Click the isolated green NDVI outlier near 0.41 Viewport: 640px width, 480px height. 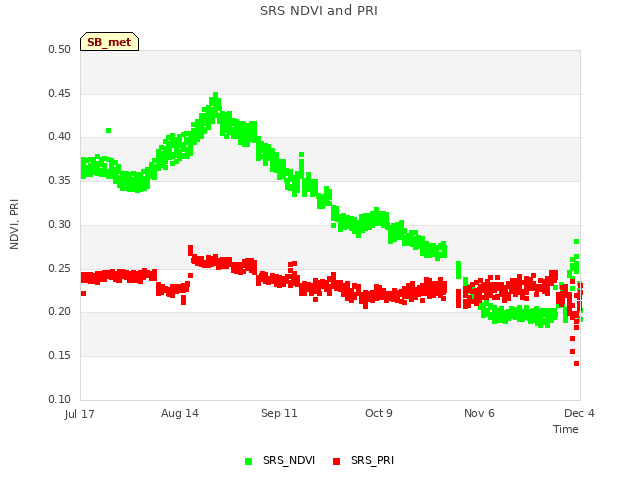109,131
